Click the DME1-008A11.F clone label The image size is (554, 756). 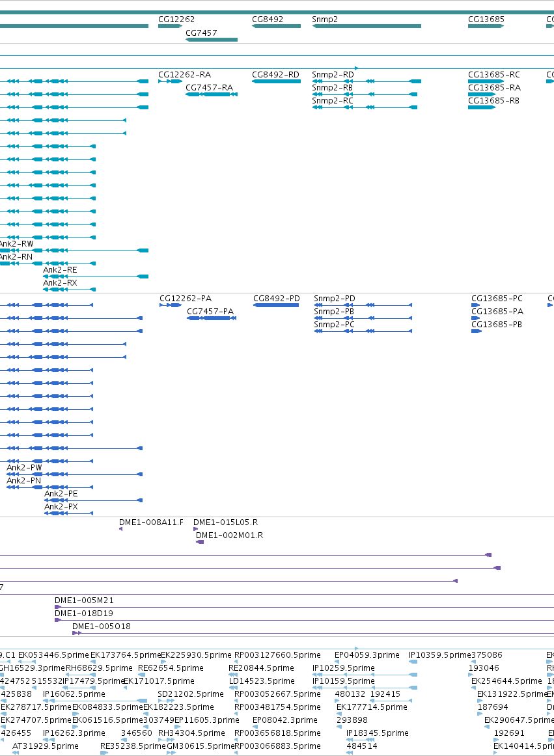tap(152, 522)
